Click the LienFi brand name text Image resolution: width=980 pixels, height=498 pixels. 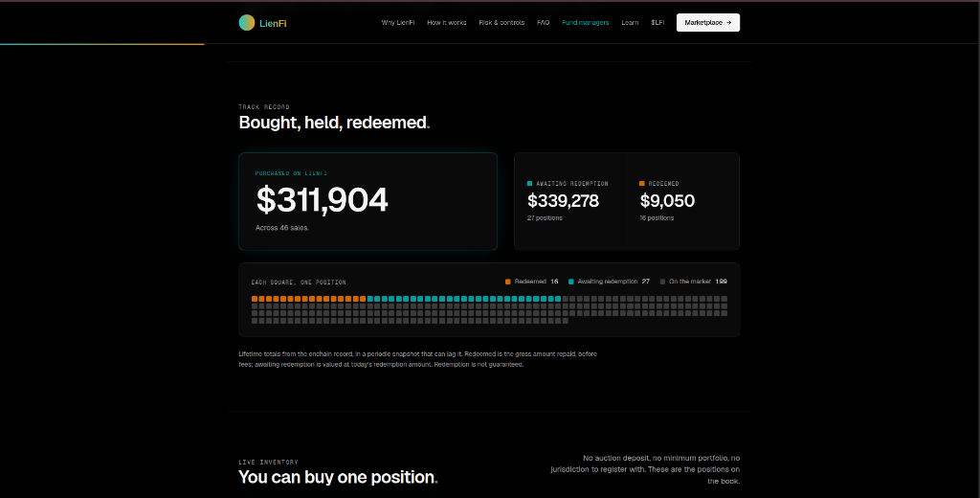click(273, 23)
